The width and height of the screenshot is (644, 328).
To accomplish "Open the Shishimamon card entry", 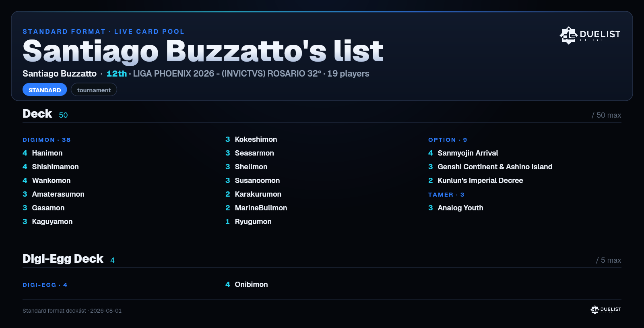I will [51, 167].
